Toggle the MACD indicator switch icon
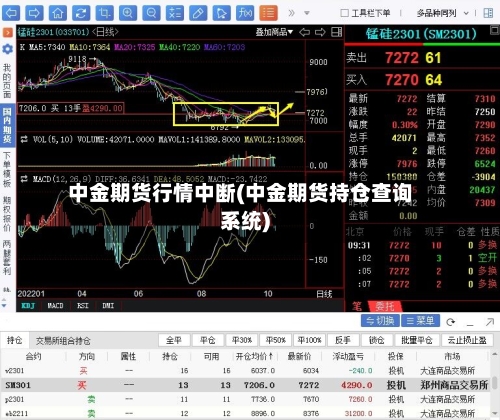Screen dimensions: 500x420 (x=24, y=179)
